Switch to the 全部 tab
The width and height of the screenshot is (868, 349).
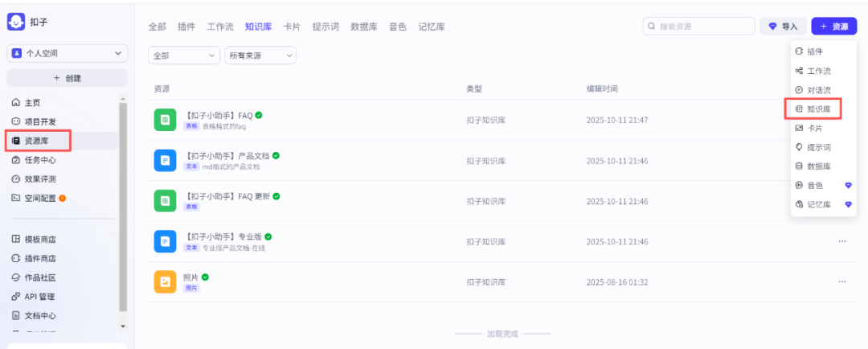(x=157, y=27)
